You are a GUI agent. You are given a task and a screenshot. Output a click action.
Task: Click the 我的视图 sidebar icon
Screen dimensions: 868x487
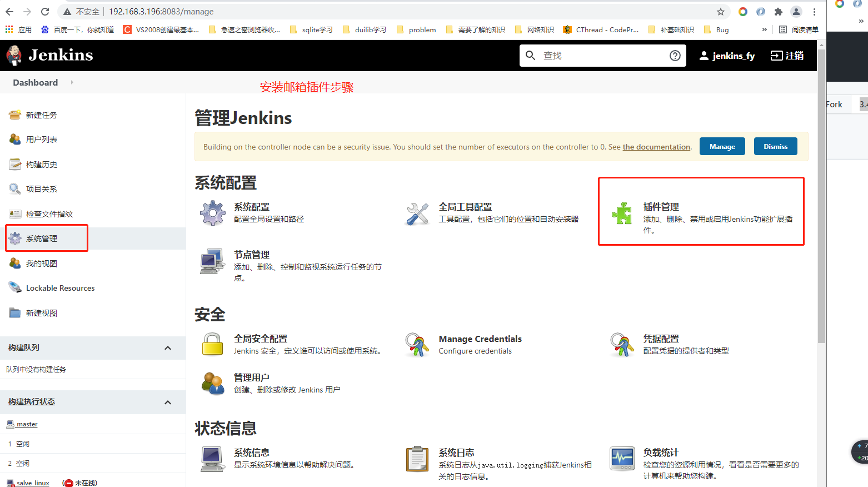coord(15,264)
